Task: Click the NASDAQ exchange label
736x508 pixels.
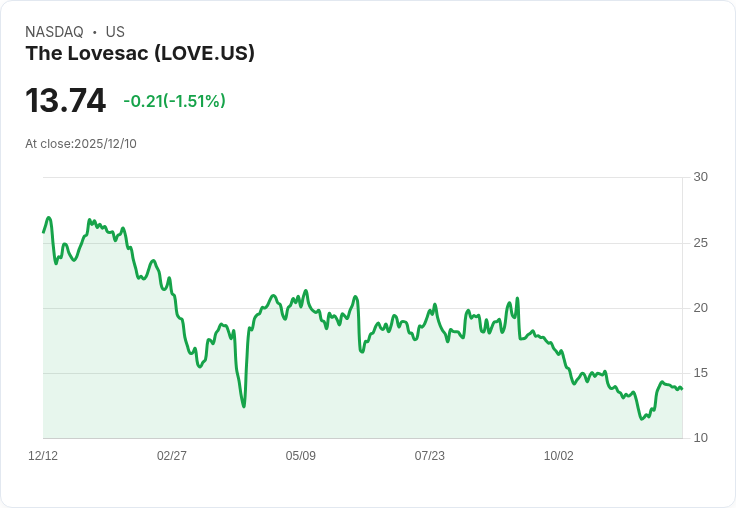Action: [x=54, y=32]
